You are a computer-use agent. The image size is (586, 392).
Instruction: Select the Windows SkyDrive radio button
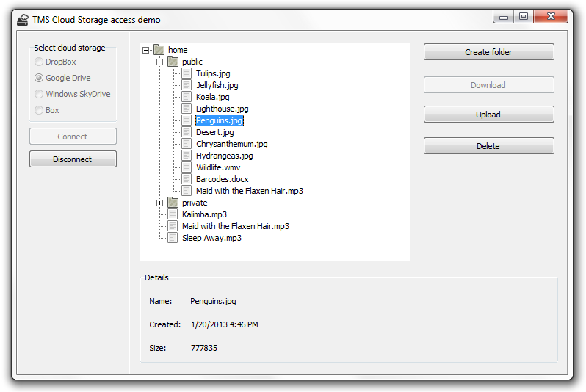39,94
